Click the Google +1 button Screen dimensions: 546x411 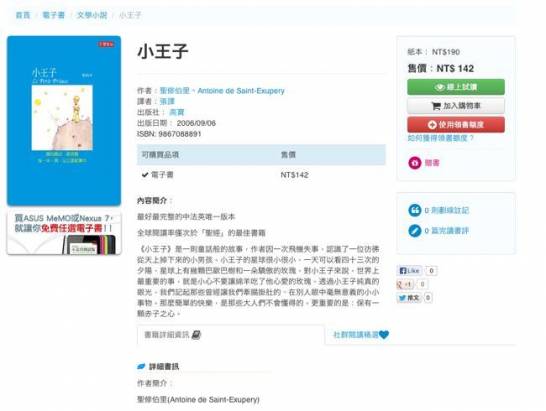[x=405, y=284]
